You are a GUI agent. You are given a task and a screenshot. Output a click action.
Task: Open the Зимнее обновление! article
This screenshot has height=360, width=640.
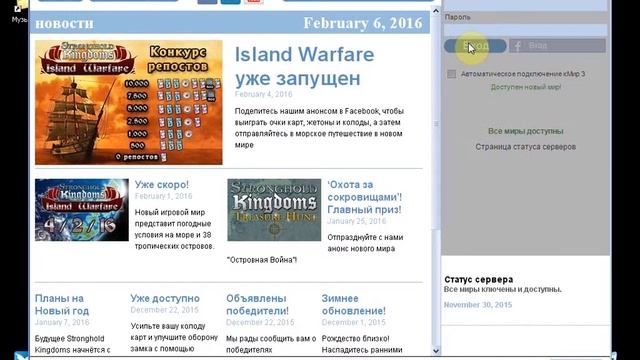pyautogui.click(x=353, y=304)
